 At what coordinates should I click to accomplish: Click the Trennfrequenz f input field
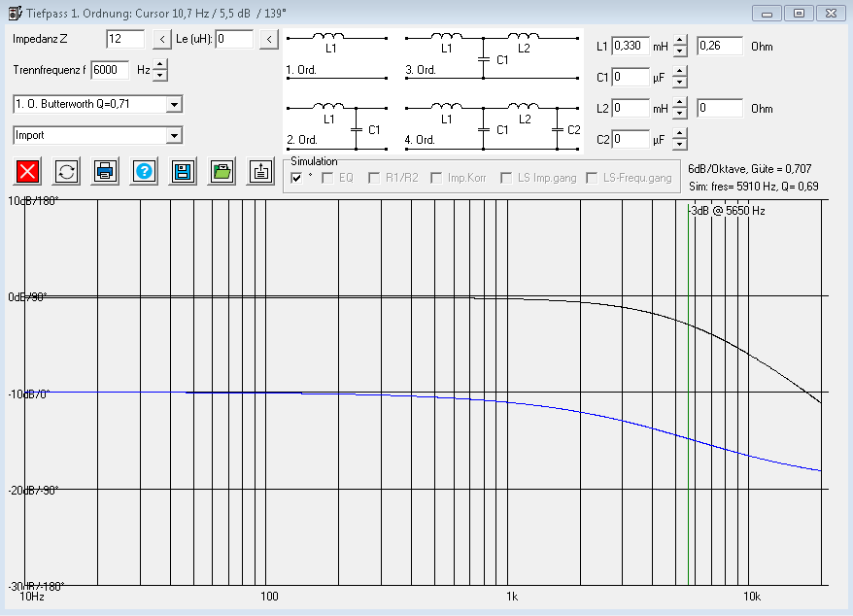(111, 70)
